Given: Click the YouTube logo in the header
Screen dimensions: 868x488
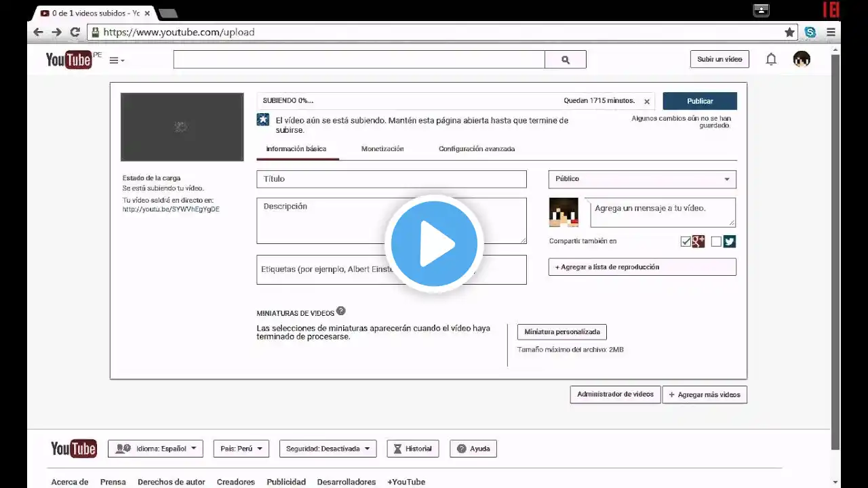Looking at the screenshot, I should (68, 60).
